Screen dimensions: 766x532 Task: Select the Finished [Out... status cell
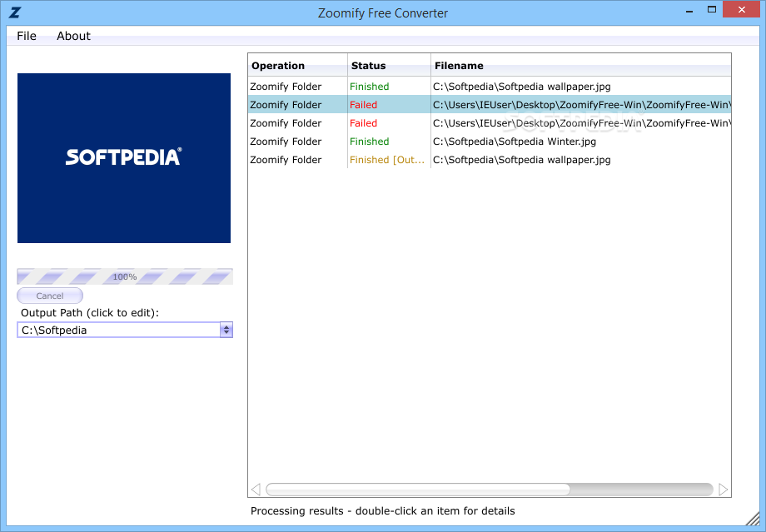387,160
